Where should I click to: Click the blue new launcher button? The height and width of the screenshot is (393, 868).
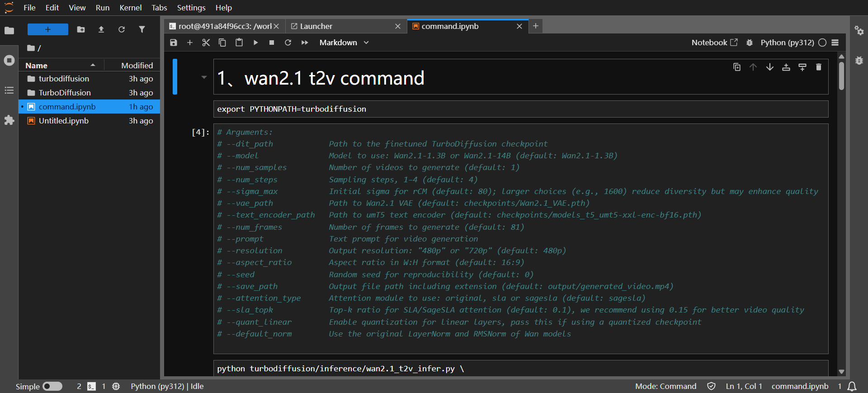click(48, 29)
